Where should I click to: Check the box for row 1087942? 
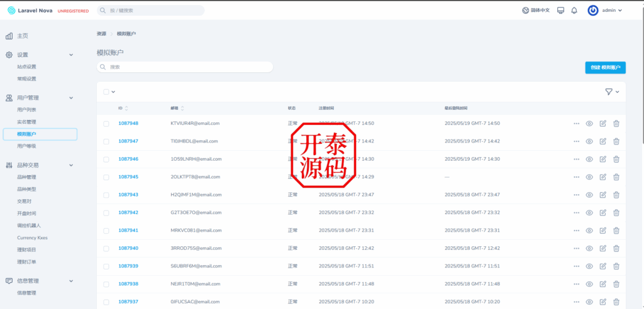(x=106, y=212)
